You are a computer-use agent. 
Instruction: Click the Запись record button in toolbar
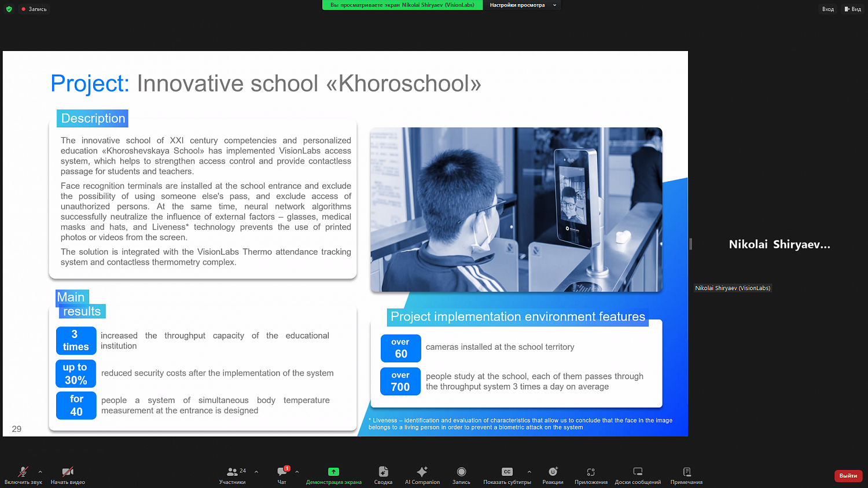[x=461, y=475]
